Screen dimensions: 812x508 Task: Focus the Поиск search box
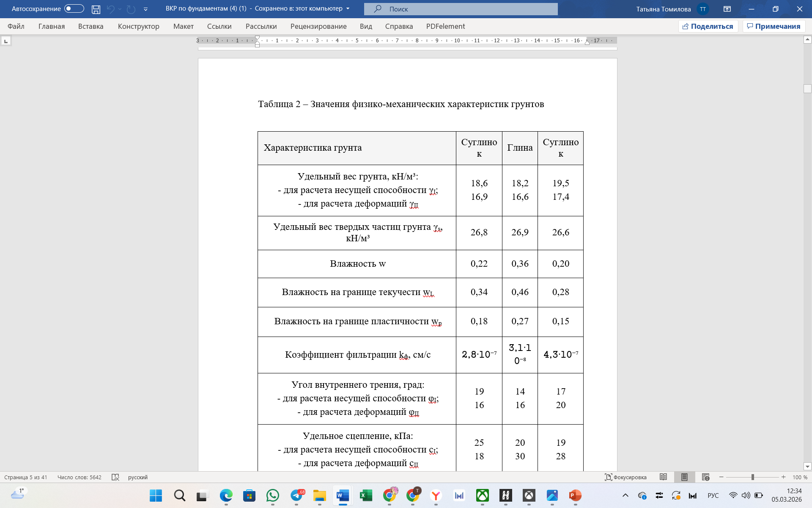(x=461, y=9)
